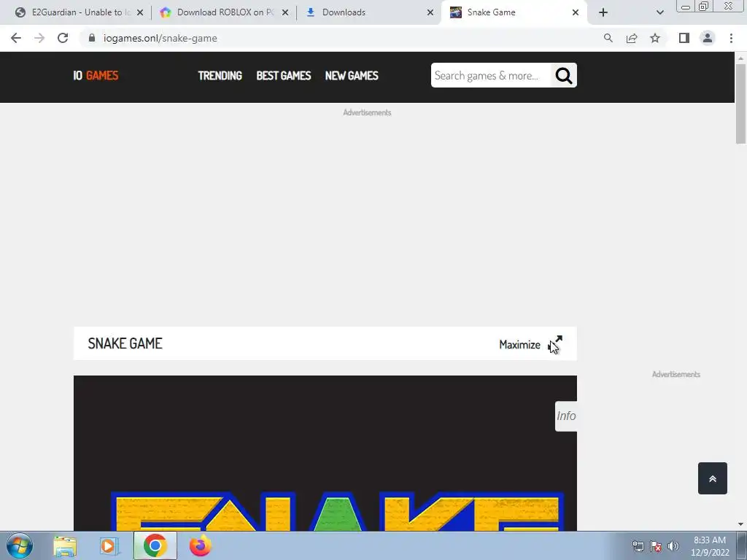Open a new browser tab
The image size is (747, 560).
click(603, 12)
